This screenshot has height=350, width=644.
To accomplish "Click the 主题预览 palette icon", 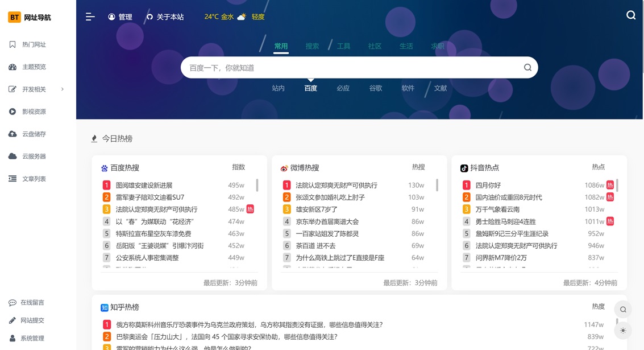I will [13, 67].
